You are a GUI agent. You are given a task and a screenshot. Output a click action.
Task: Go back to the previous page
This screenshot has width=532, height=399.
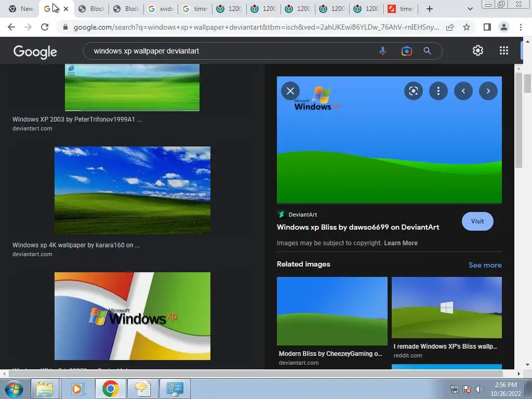click(11, 27)
